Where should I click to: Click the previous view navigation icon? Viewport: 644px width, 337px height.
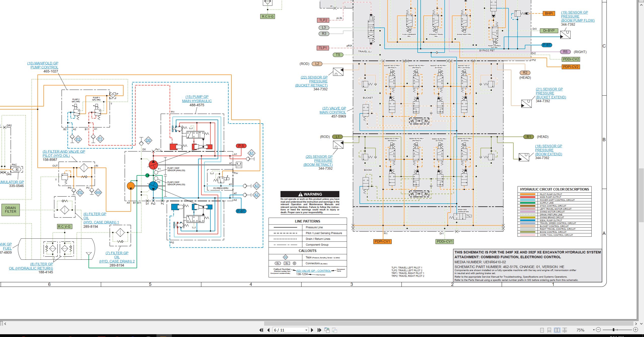(327, 330)
